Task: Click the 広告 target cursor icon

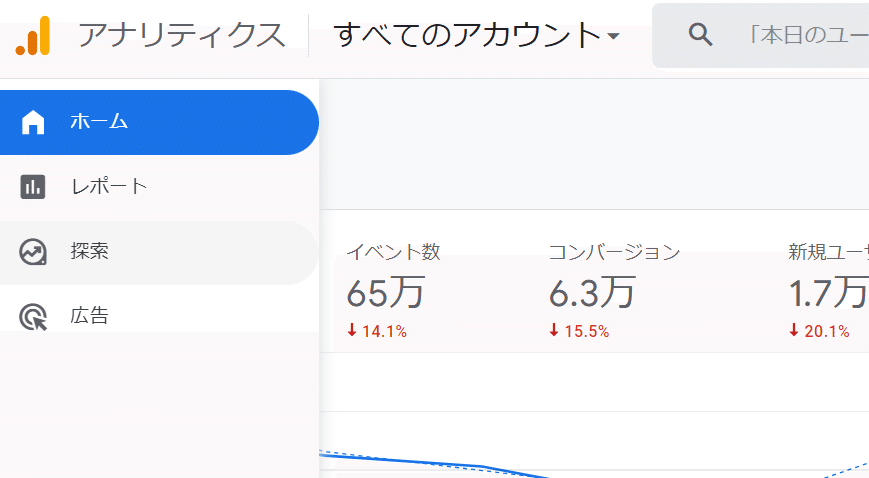Action: pyautogui.click(x=33, y=317)
